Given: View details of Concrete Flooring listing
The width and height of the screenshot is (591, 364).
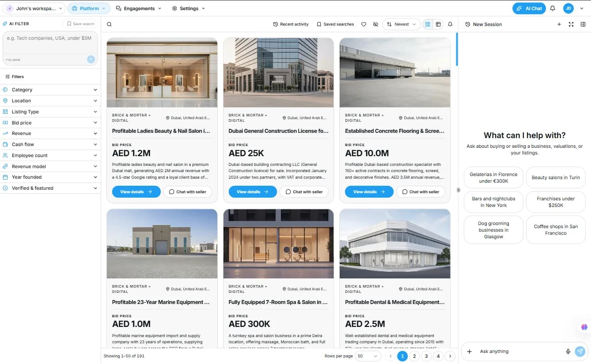Looking at the screenshot, I should (x=369, y=192).
